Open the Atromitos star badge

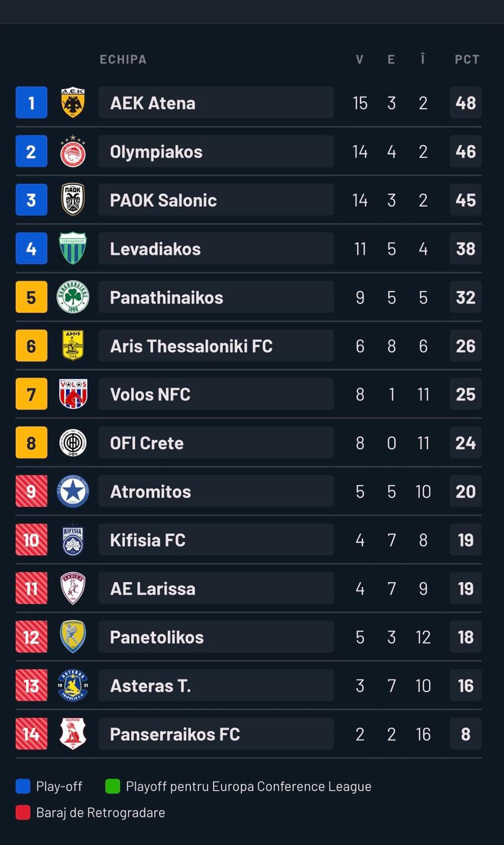[x=72, y=491]
